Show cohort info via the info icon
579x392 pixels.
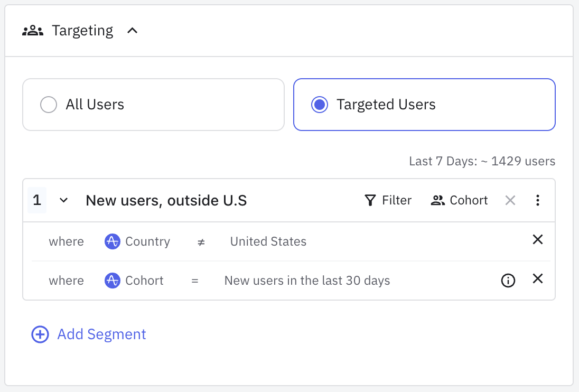point(508,281)
